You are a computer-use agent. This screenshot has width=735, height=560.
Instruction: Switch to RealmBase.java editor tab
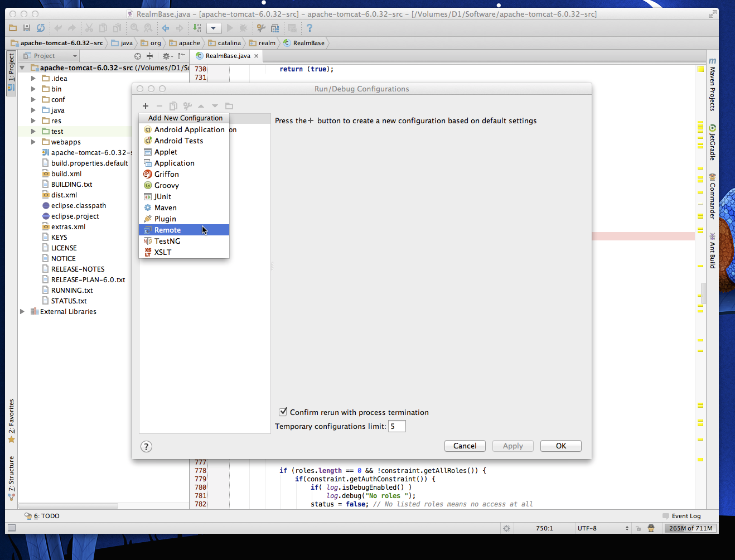(228, 56)
